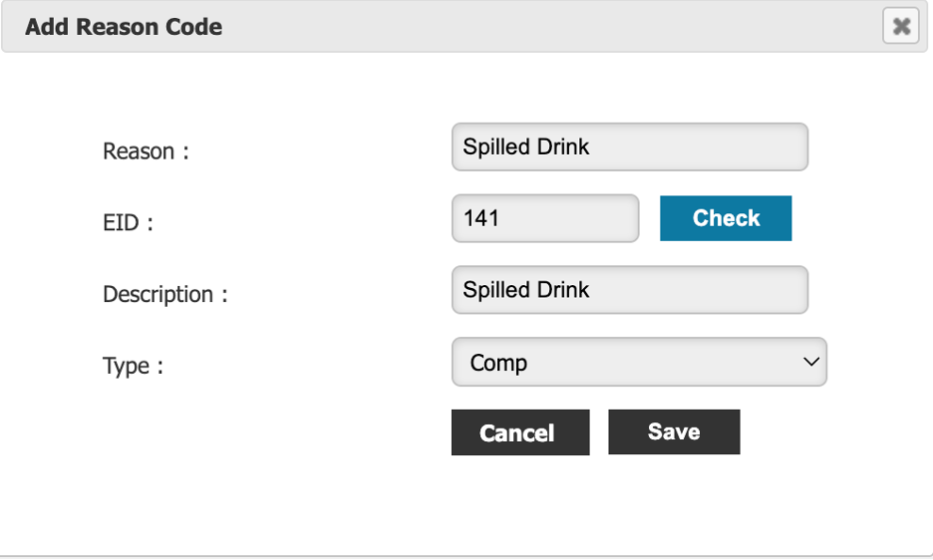Screen dimensions: 933x560
Task: Expand Type list via chevron arrow
Action: coord(811,362)
